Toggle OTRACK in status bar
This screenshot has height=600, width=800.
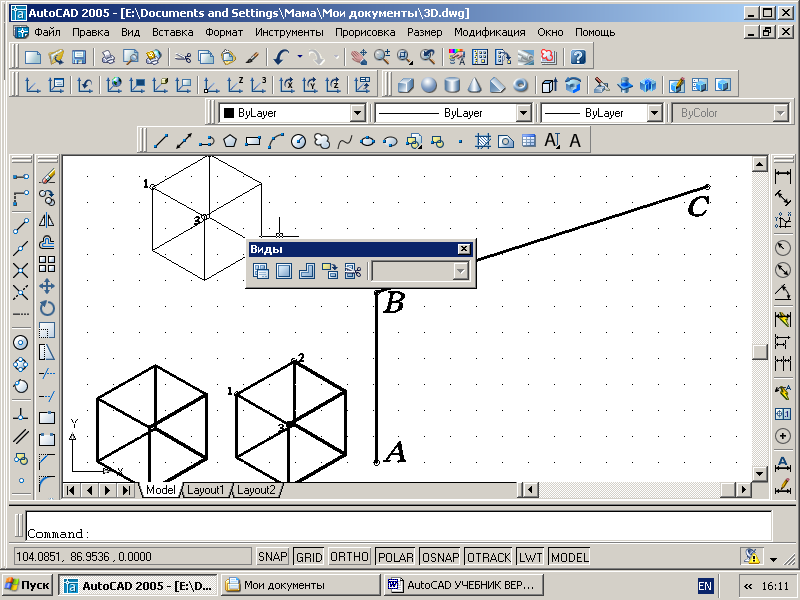(489, 557)
